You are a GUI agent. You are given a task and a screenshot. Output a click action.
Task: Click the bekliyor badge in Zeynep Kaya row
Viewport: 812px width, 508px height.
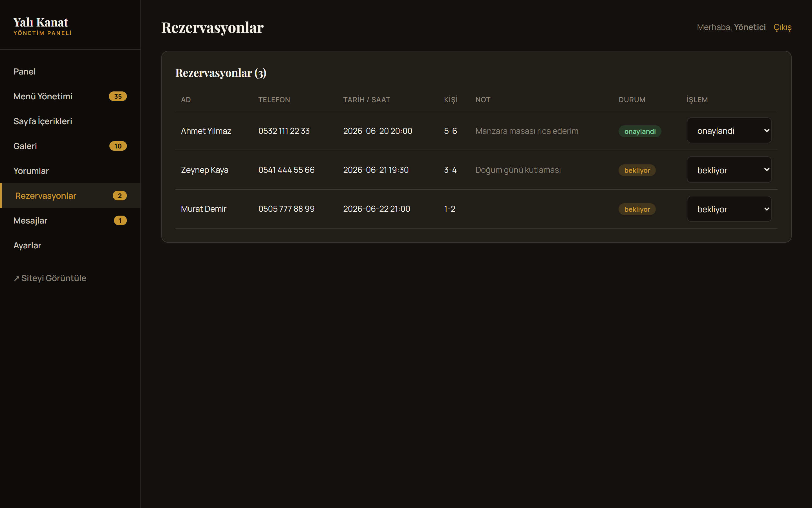(637, 170)
